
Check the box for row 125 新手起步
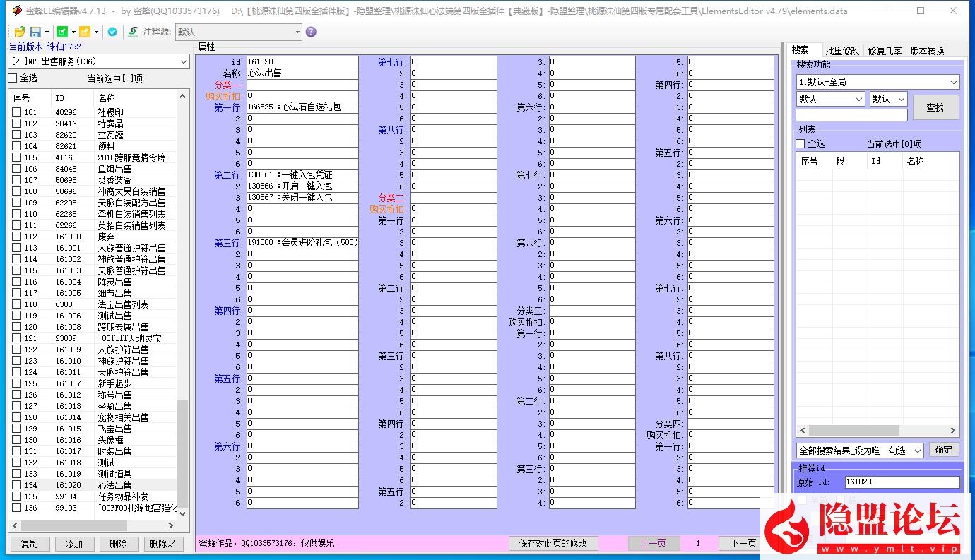[x=16, y=383]
